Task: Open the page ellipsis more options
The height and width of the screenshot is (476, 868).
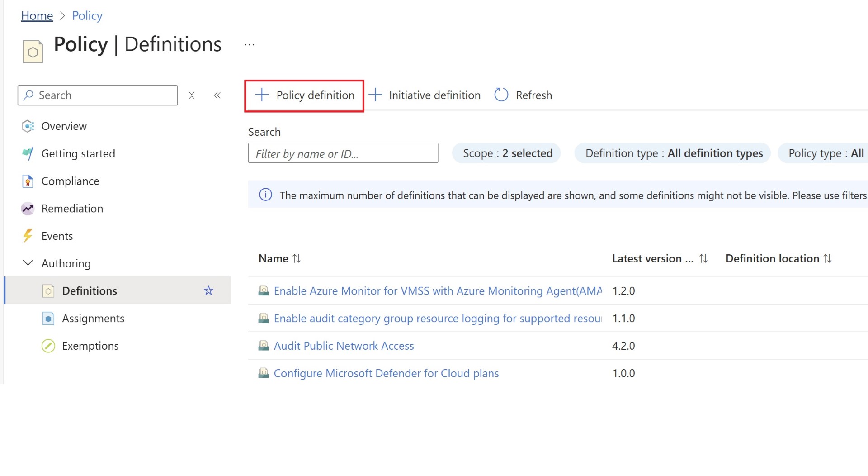Action: (x=250, y=45)
